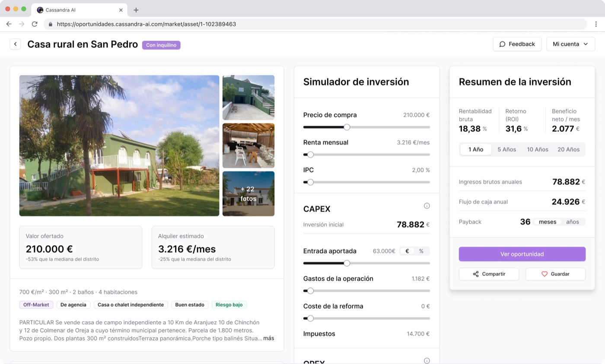Show Payback in años

573,222
